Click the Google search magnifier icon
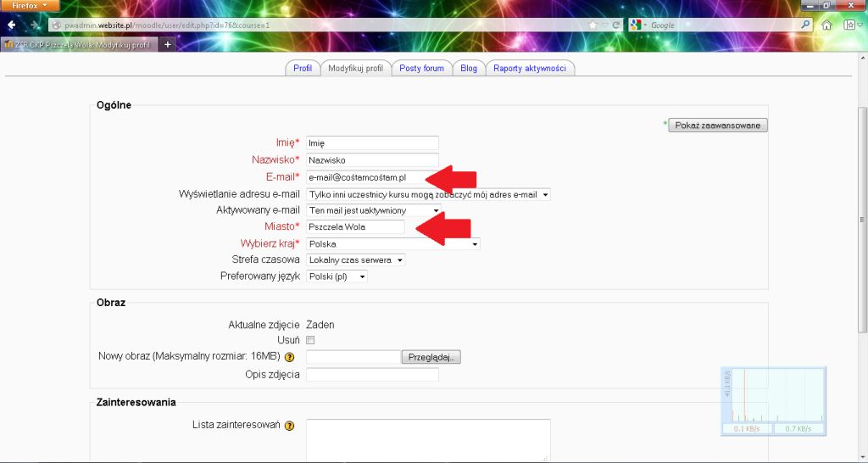Screen dimensions: 868x463 pos(803,25)
